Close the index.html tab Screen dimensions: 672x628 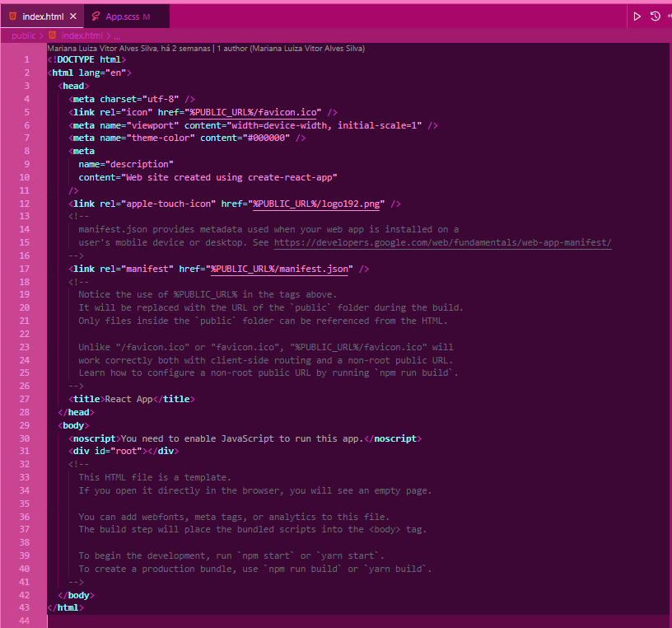(x=73, y=16)
